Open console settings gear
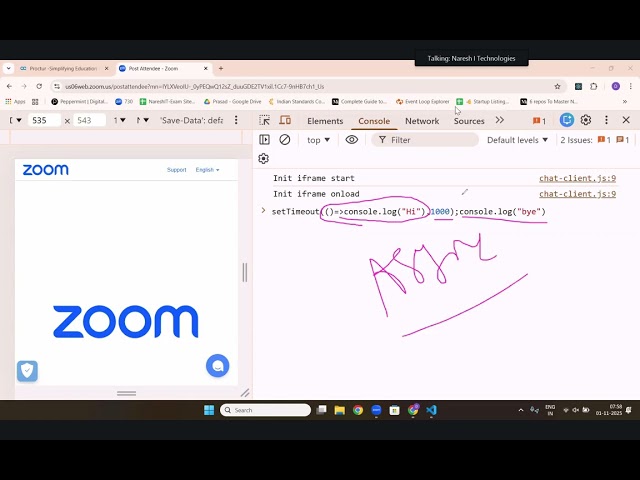This screenshot has height=480, width=640. (264, 158)
